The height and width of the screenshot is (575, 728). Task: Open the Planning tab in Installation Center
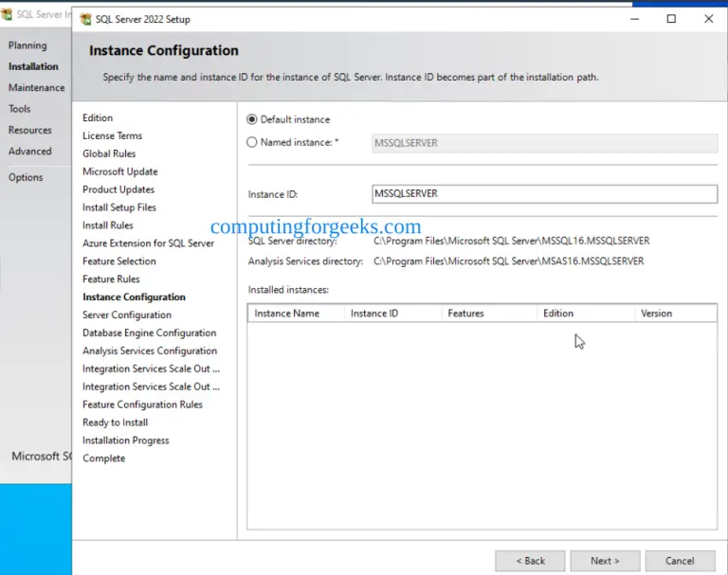(27, 45)
